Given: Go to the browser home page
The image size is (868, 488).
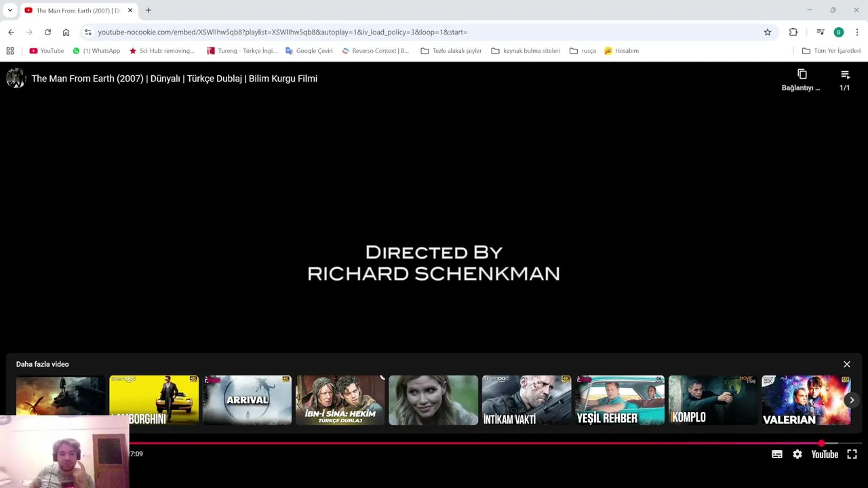Looking at the screenshot, I should [x=66, y=32].
